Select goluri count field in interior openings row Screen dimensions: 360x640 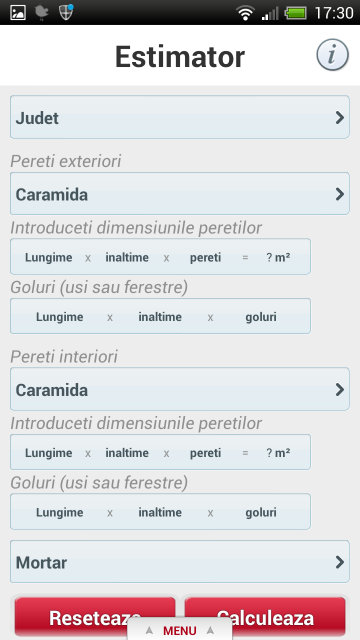coord(261,512)
